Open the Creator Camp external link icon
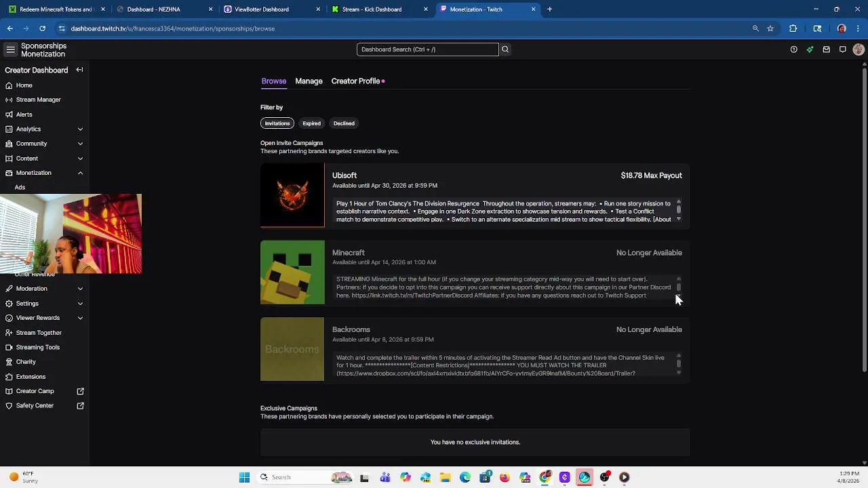This screenshot has height=488, width=868. tap(80, 391)
